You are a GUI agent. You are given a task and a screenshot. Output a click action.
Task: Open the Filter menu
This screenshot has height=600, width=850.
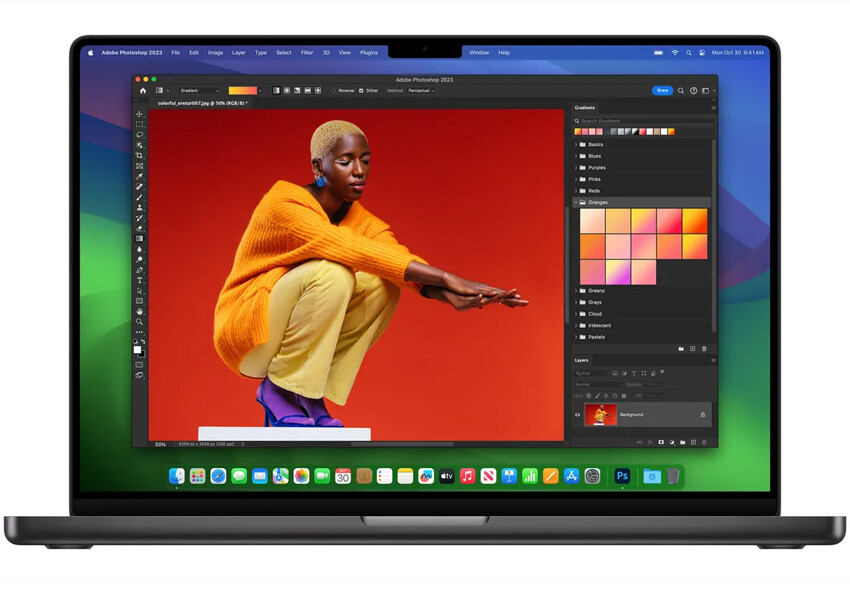(x=307, y=52)
